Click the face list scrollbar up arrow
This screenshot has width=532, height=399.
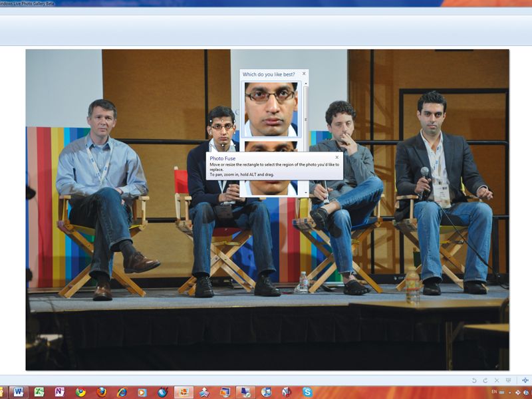(x=306, y=84)
